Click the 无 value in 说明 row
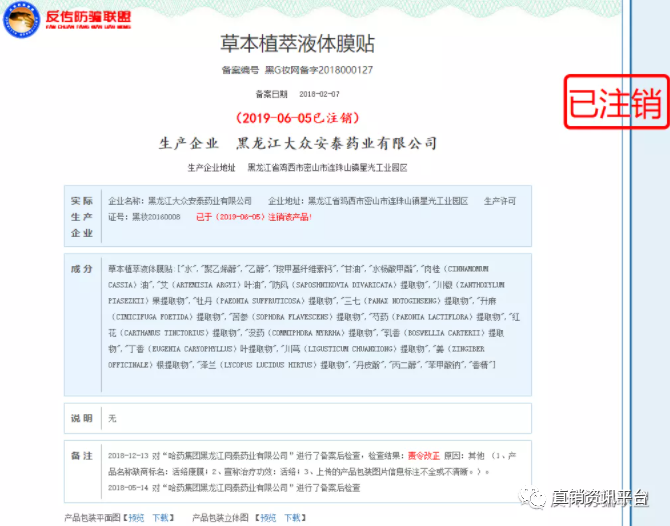The height and width of the screenshot is (526, 670). [112, 418]
